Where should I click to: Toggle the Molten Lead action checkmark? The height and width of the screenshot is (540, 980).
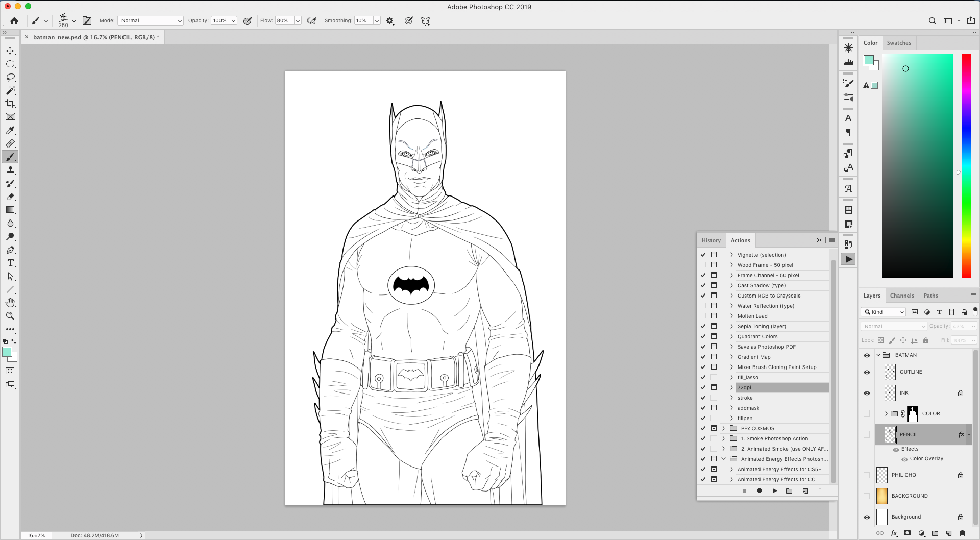pyautogui.click(x=703, y=316)
